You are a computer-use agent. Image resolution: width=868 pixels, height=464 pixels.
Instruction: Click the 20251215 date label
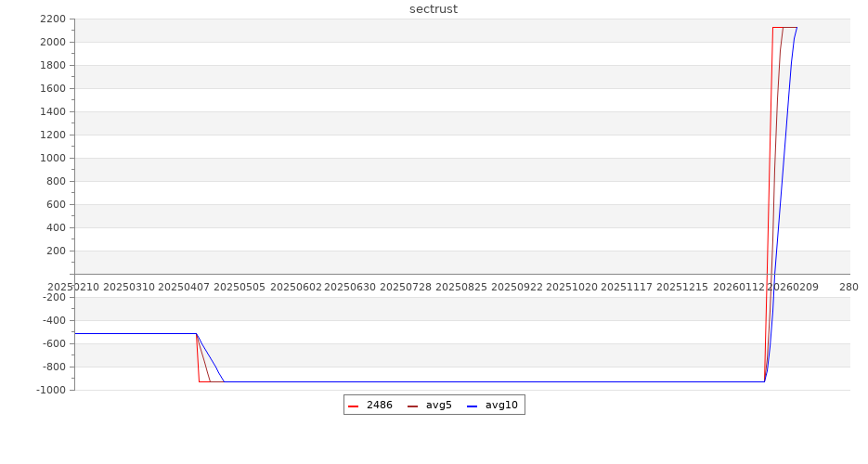pyautogui.click(x=682, y=288)
